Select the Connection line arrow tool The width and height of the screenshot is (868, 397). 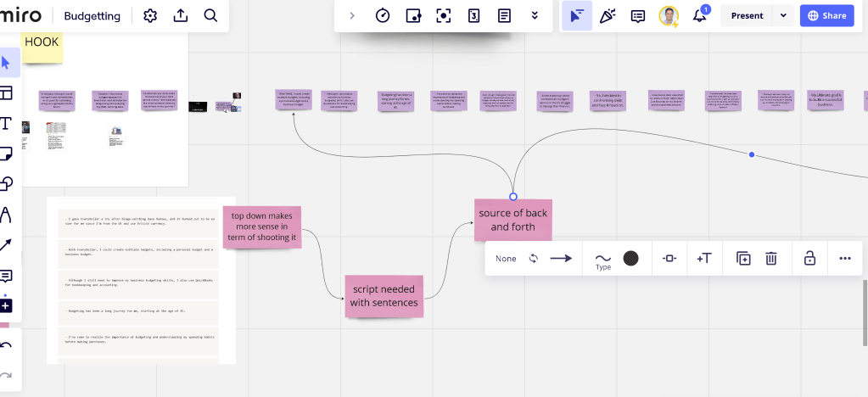coord(6,244)
